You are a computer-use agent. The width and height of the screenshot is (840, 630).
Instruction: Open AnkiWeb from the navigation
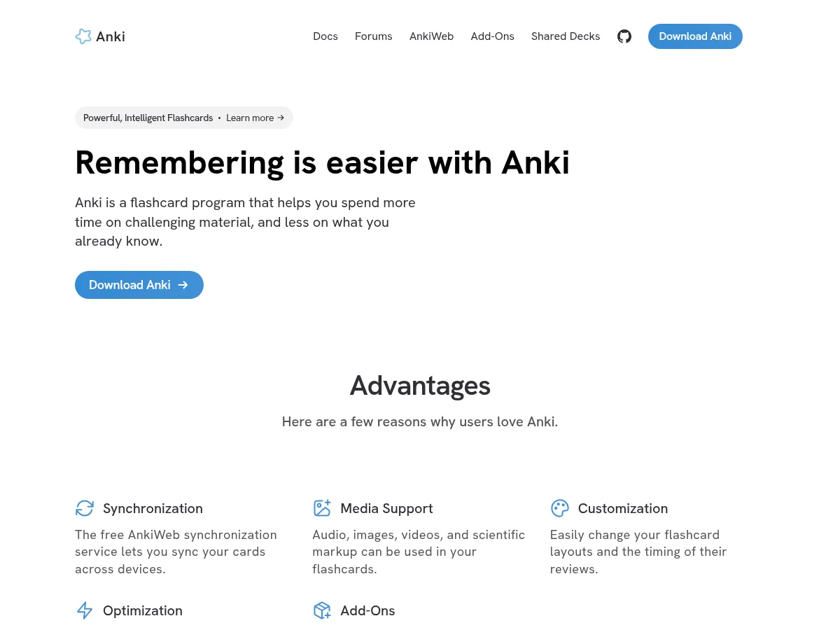[431, 36]
